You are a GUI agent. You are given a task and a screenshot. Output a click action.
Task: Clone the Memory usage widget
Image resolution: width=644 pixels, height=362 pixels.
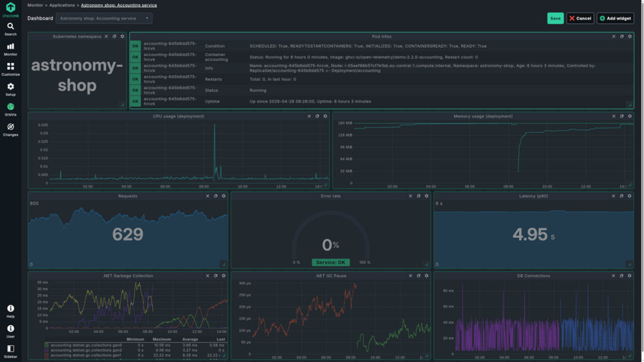pyautogui.click(x=622, y=116)
